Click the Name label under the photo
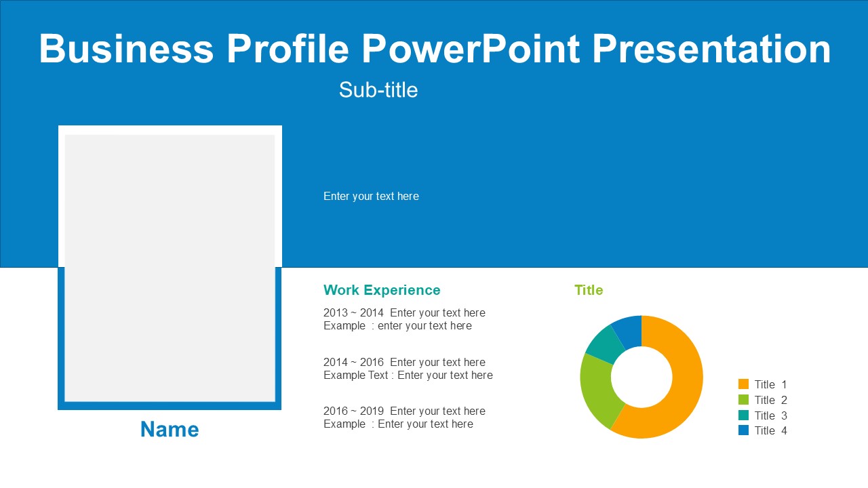 [170, 429]
